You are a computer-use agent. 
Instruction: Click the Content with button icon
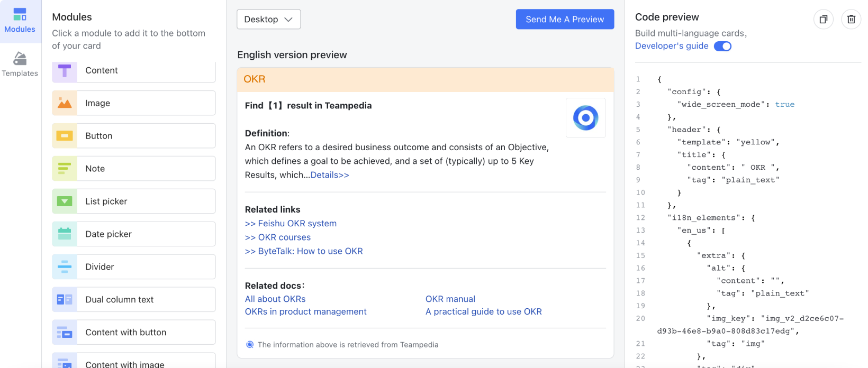point(65,333)
